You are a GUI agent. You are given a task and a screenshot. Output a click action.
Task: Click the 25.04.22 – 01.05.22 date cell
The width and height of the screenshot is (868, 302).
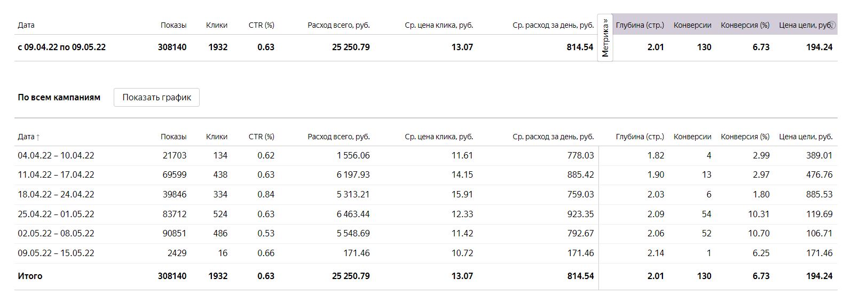coord(56,214)
